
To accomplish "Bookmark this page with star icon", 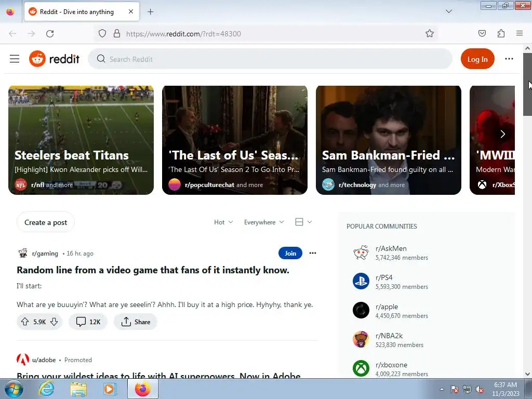I will point(430,33).
